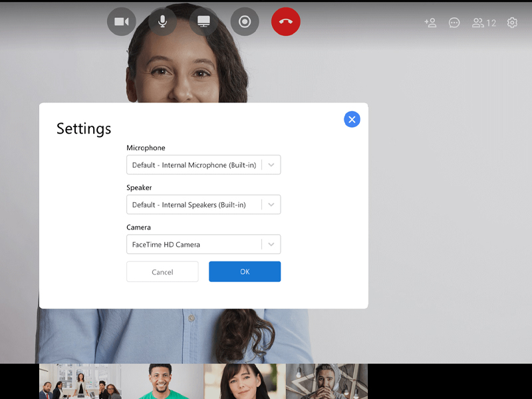Click the Speaker dropdown chevron arrow
This screenshot has height=399, width=532.
pyautogui.click(x=271, y=205)
